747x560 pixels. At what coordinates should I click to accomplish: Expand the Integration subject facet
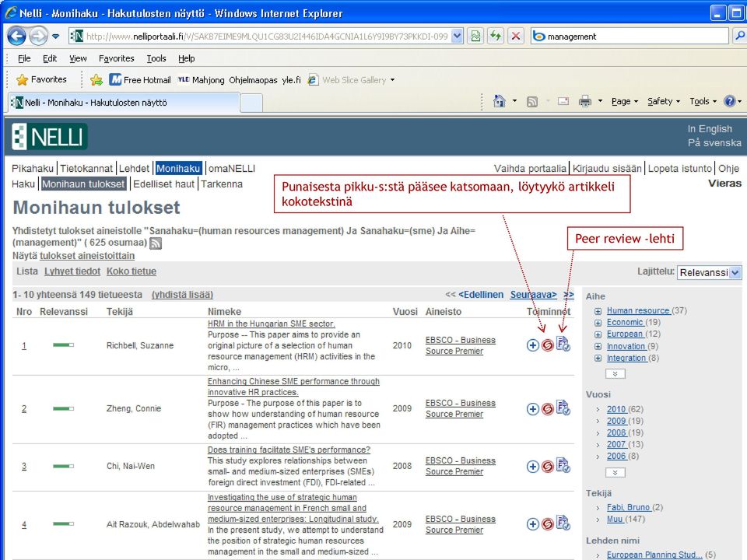pyautogui.click(x=598, y=358)
